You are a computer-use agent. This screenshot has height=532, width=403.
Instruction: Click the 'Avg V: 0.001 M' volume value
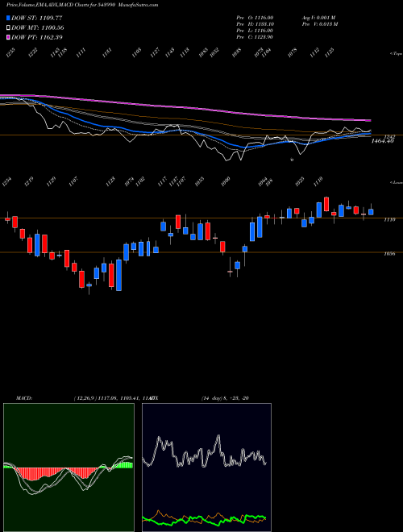(319, 17)
